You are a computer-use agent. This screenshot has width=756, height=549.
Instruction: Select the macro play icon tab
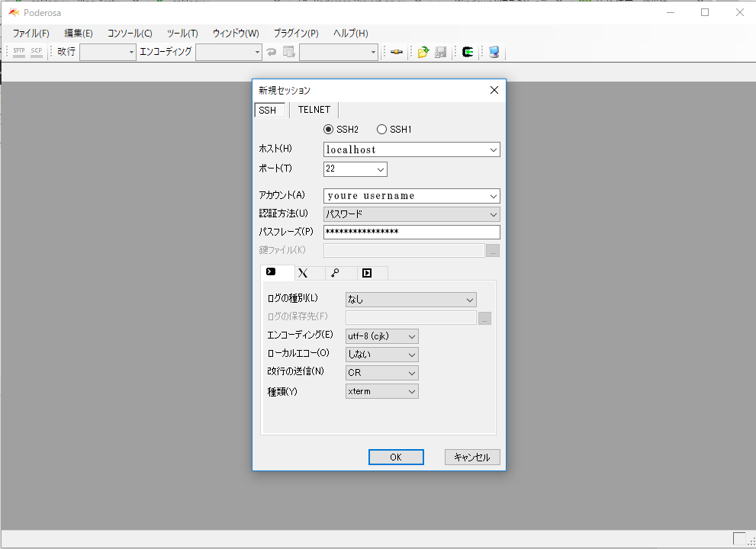click(372, 273)
